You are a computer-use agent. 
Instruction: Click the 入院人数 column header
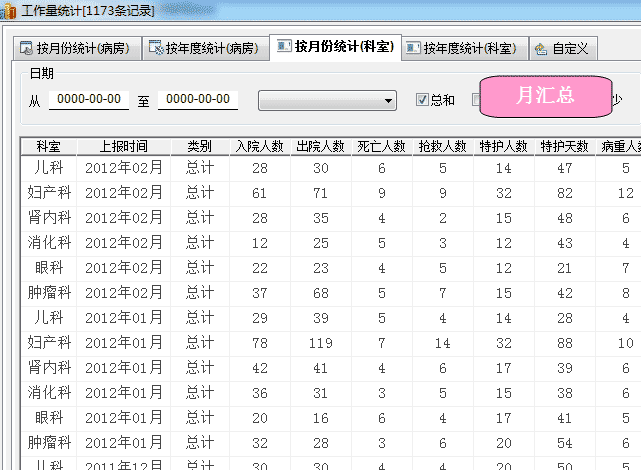[260, 146]
